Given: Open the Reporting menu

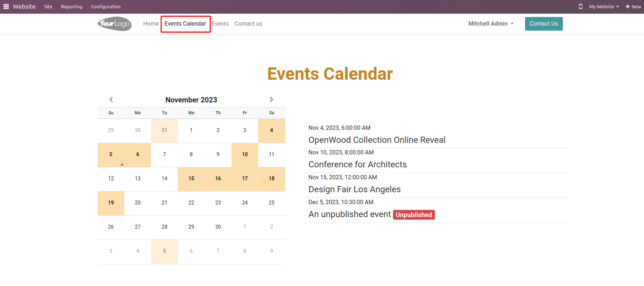Looking at the screenshot, I should coord(71,6).
